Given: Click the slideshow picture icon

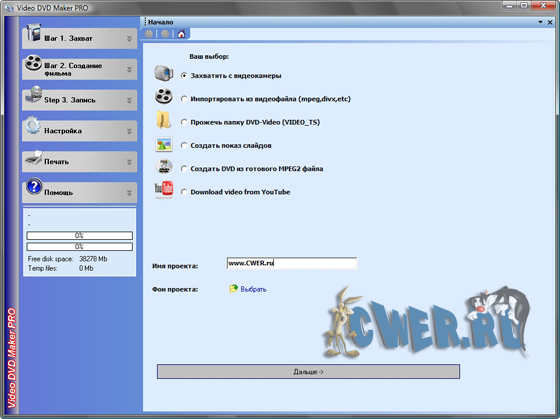Looking at the screenshot, I should coord(164,144).
